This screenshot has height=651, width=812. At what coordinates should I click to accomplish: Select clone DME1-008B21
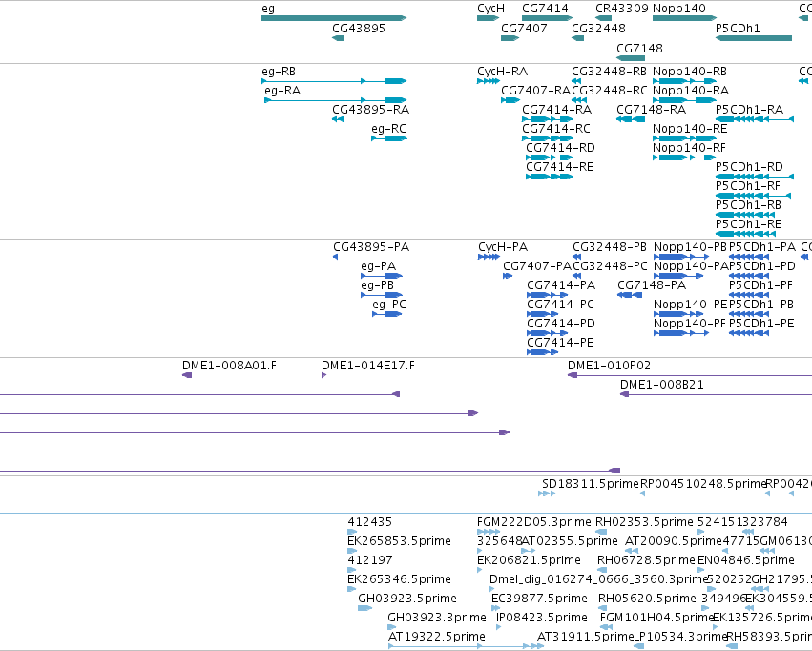(x=717, y=394)
